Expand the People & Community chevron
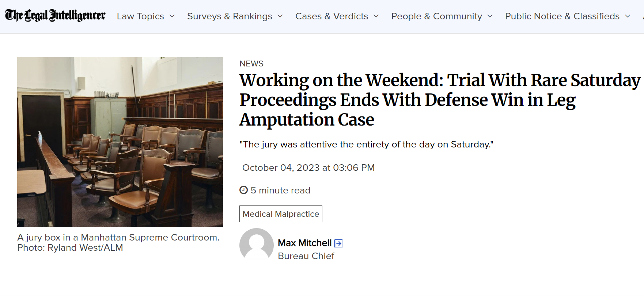The height and width of the screenshot is (296, 644). tap(490, 16)
